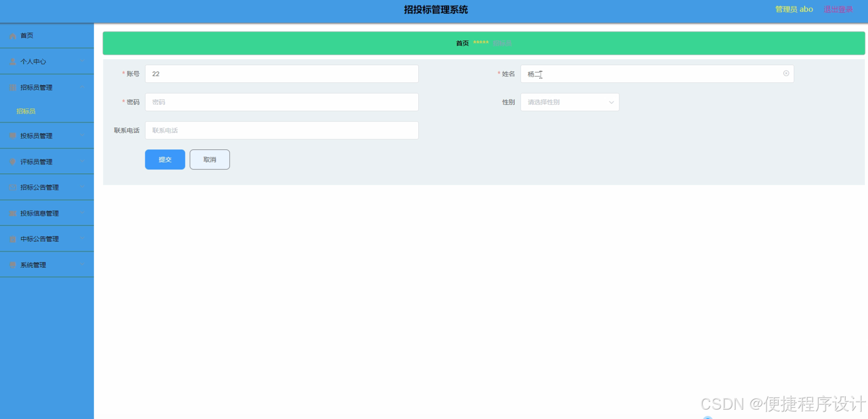Image resolution: width=868 pixels, height=419 pixels.
Task: Click the envelope icon beside 招标公告管理
Action: 13,188
